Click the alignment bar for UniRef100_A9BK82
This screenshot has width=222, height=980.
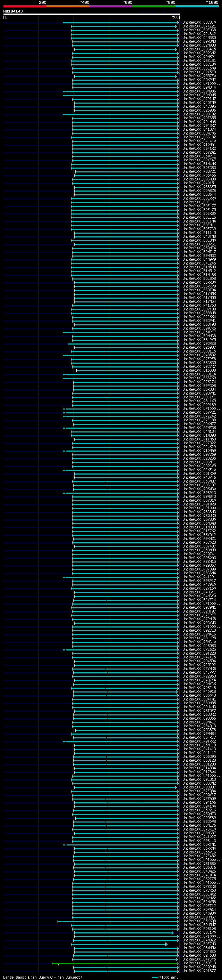point(121,114)
